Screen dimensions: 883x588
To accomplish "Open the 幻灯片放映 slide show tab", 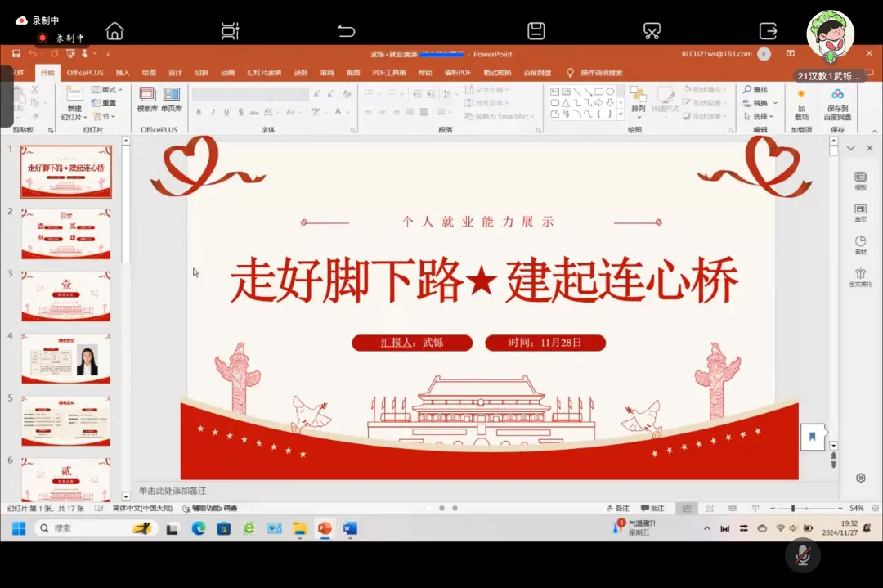I will coord(264,73).
